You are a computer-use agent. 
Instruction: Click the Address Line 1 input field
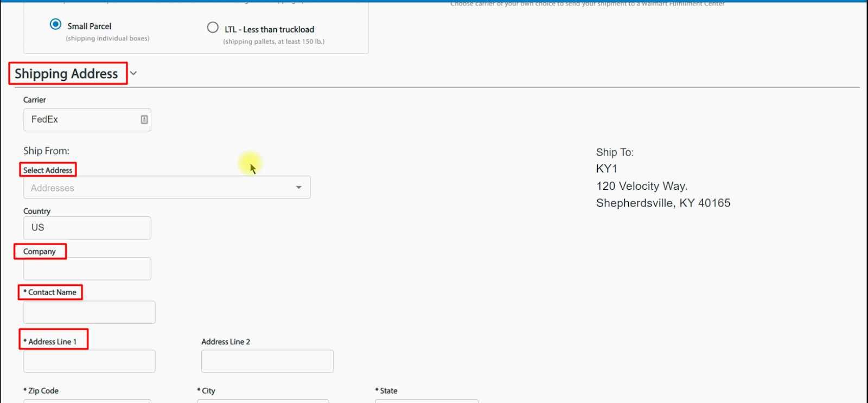89,361
